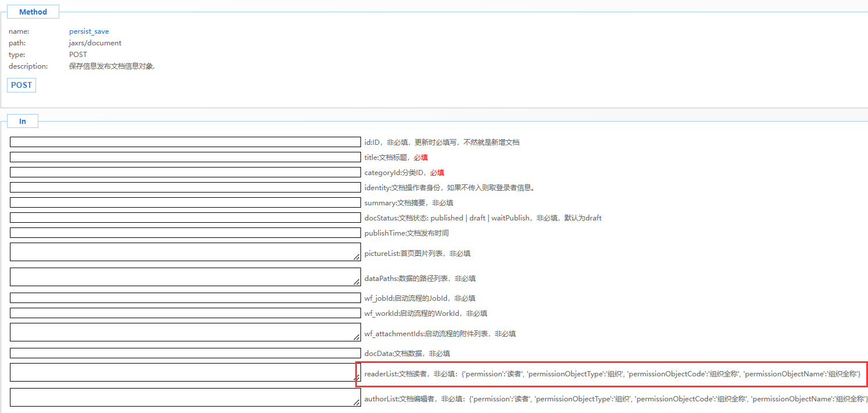Click the publishTime field description label
Screen dimensions: 868x413
click(x=406, y=233)
